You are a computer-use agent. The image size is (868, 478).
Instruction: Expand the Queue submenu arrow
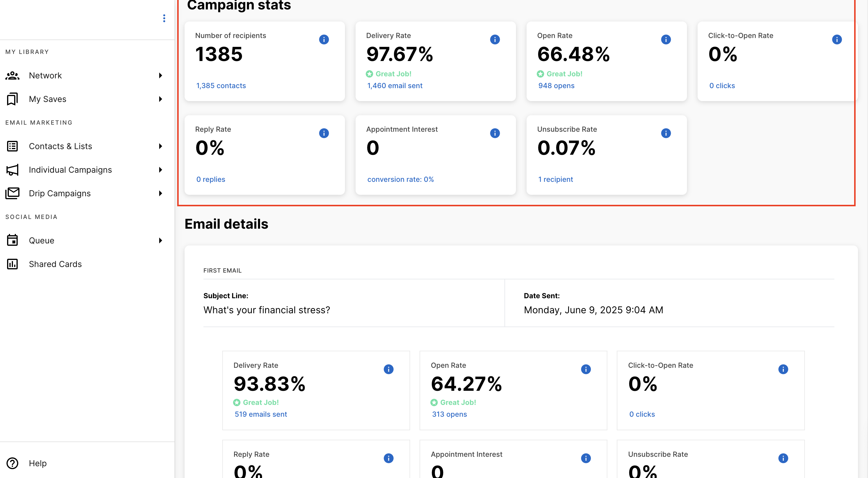[x=161, y=240]
